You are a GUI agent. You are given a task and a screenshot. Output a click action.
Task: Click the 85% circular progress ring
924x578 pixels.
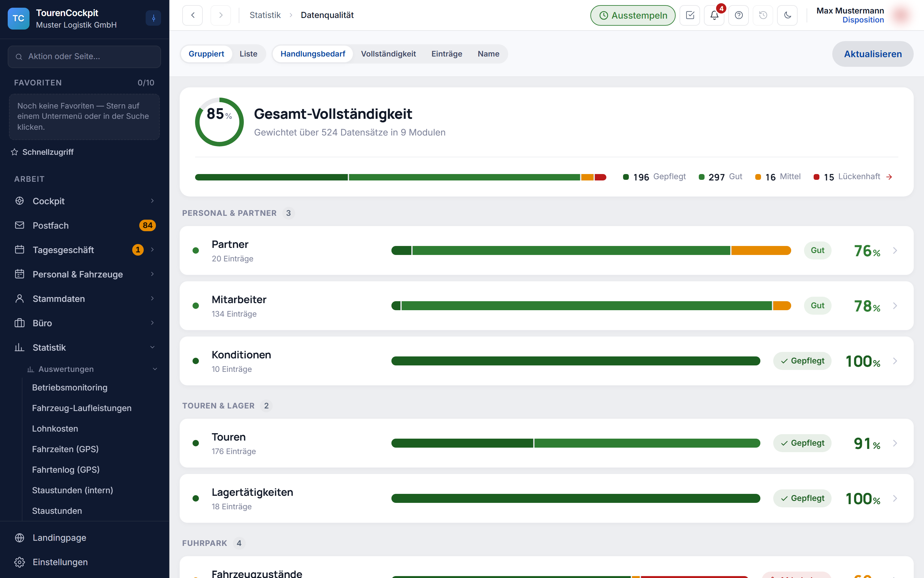click(219, 122)
